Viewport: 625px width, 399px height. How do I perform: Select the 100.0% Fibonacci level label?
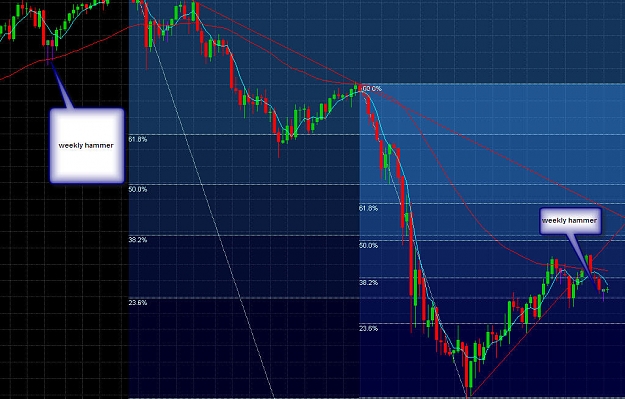coord(371,88)
